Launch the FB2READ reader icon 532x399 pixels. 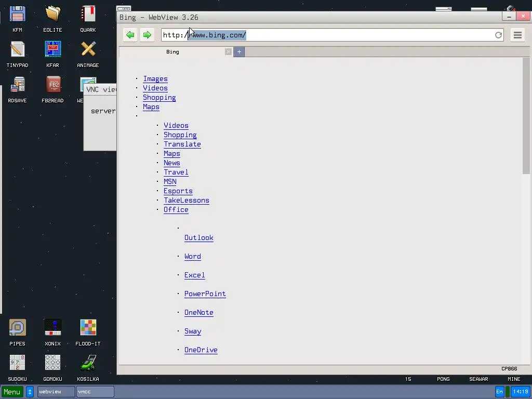pos(52,90)
